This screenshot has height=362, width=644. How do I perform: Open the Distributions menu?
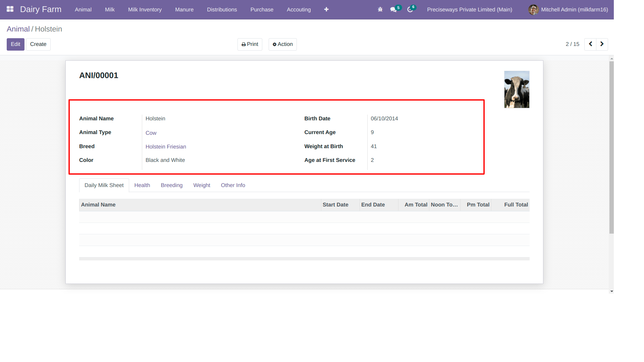(222, 9)
